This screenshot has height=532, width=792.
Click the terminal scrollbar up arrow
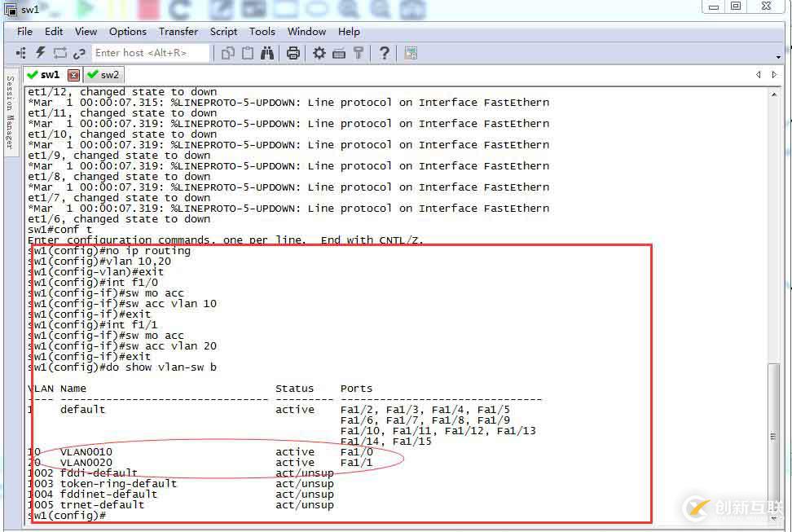click(774, 95)
